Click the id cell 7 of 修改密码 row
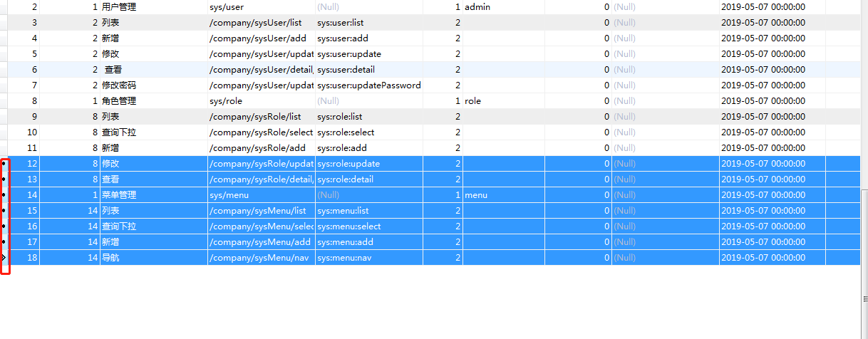This screenshot has height=339, width=868. coord(24,85)
